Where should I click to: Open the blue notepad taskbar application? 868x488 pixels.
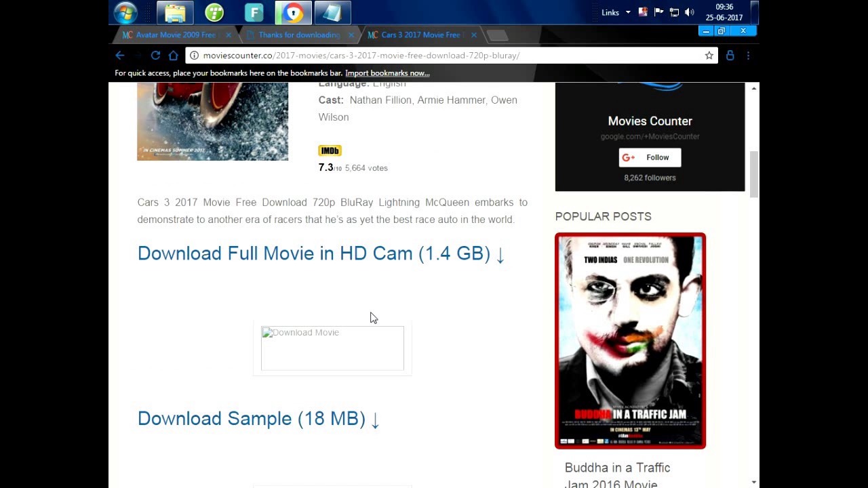(332, 12)
